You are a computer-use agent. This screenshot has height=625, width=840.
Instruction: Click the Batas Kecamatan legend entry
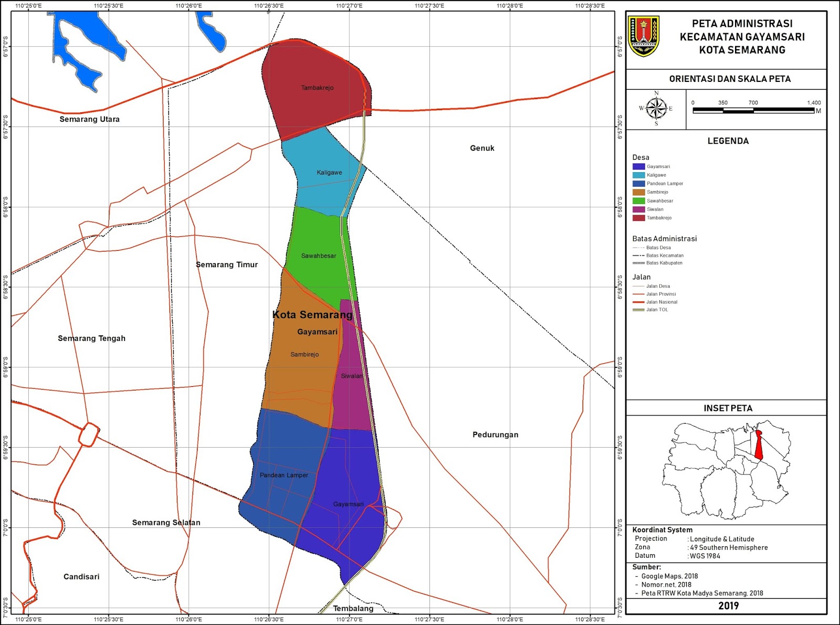[x=658, y=256]
